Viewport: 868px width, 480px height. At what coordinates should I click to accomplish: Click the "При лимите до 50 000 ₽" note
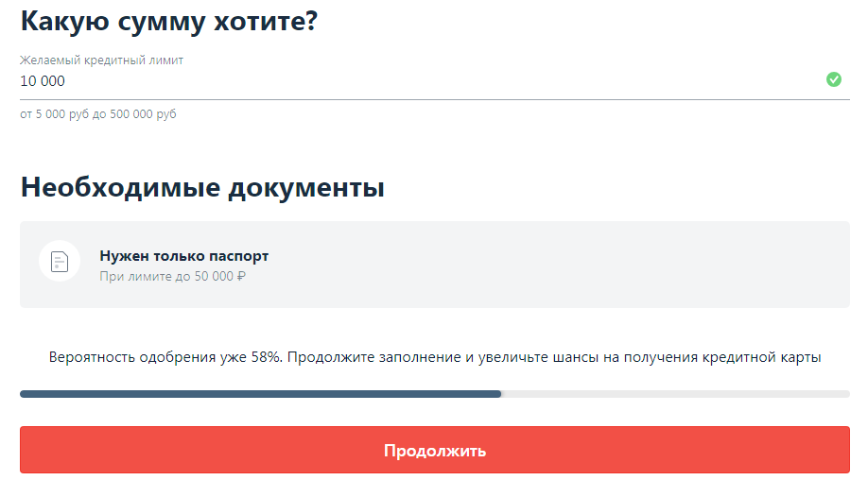click(173, 277)
